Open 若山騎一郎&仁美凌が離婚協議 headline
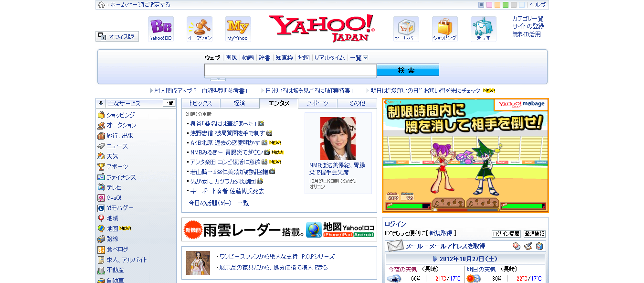The height and width of the screenshot is (283, 644). coord(229,172)
